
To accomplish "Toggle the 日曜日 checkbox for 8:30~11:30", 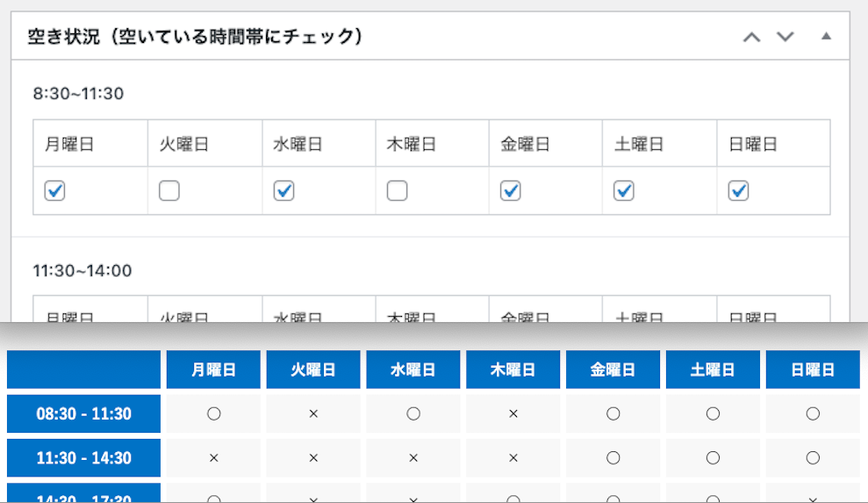I will pyautogui.click(x=738, y=190).
